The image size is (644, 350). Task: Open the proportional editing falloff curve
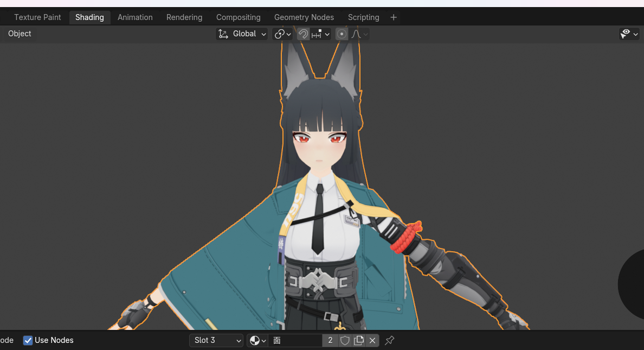point(359,34)
